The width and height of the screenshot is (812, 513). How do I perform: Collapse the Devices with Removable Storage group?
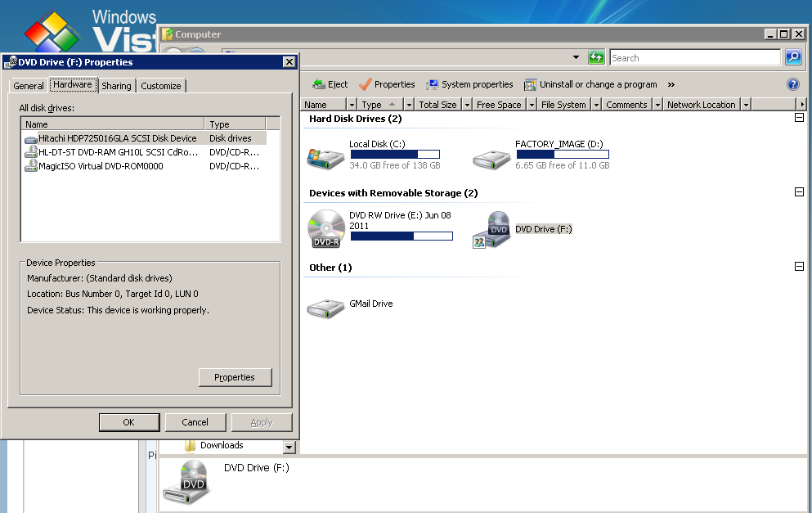[799, 192]
